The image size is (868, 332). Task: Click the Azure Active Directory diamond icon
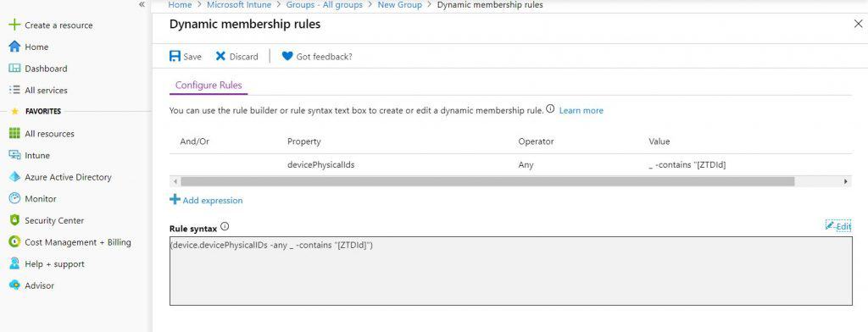(x=14, y=177)
